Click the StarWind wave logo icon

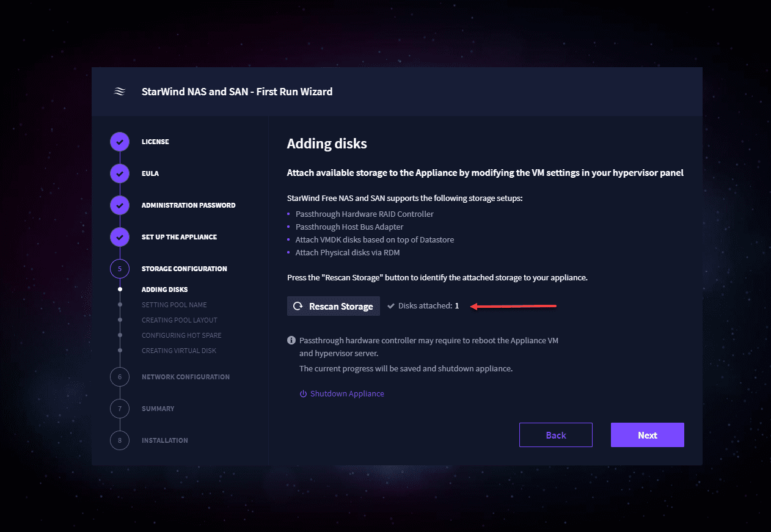point(120,92)
